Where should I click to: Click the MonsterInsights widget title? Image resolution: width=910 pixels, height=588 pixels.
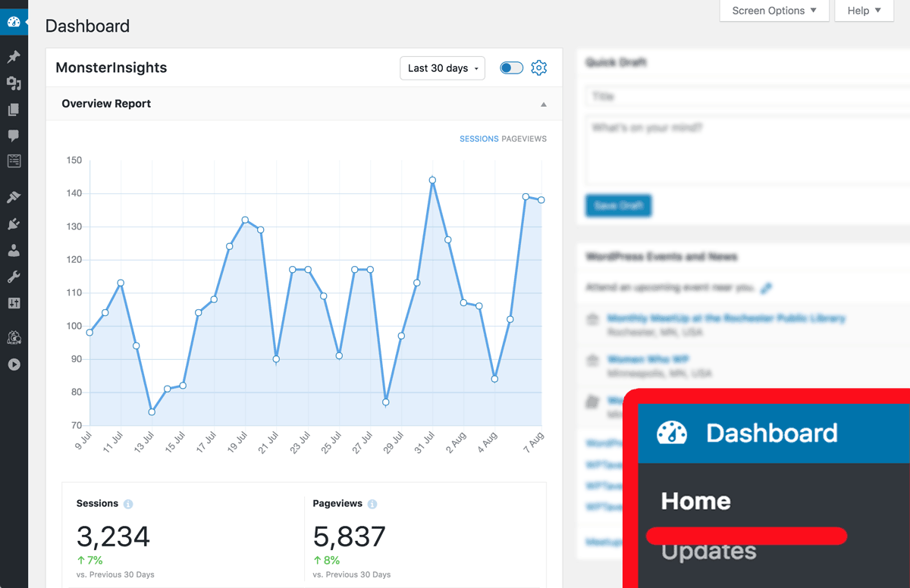111,67
